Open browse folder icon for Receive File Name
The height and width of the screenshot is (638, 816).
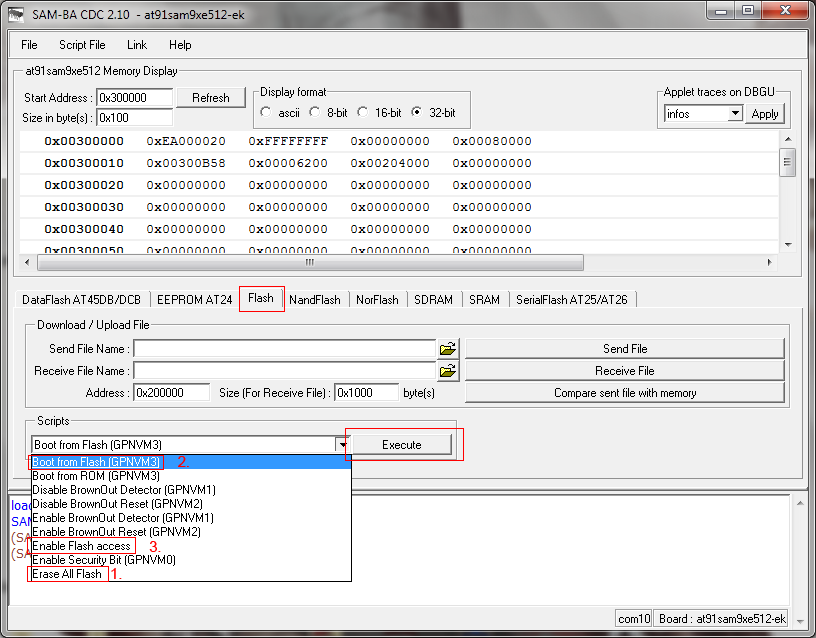pos(448,371)
